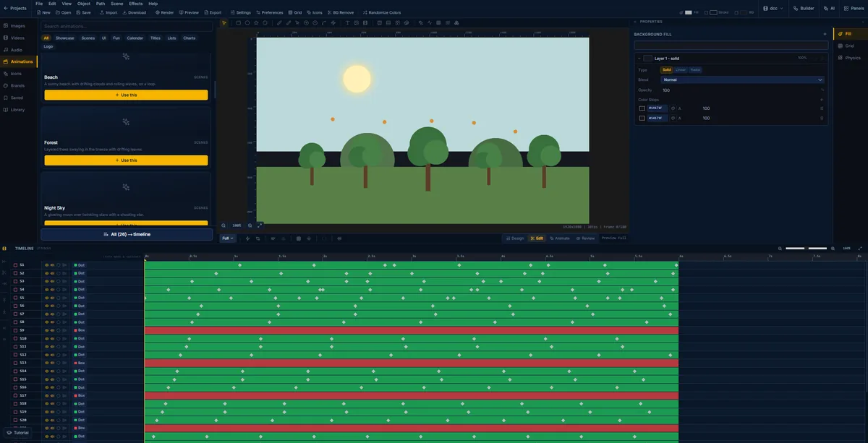Open the Tutorial button
868x443 pixels.
click(x=18, y=433)
